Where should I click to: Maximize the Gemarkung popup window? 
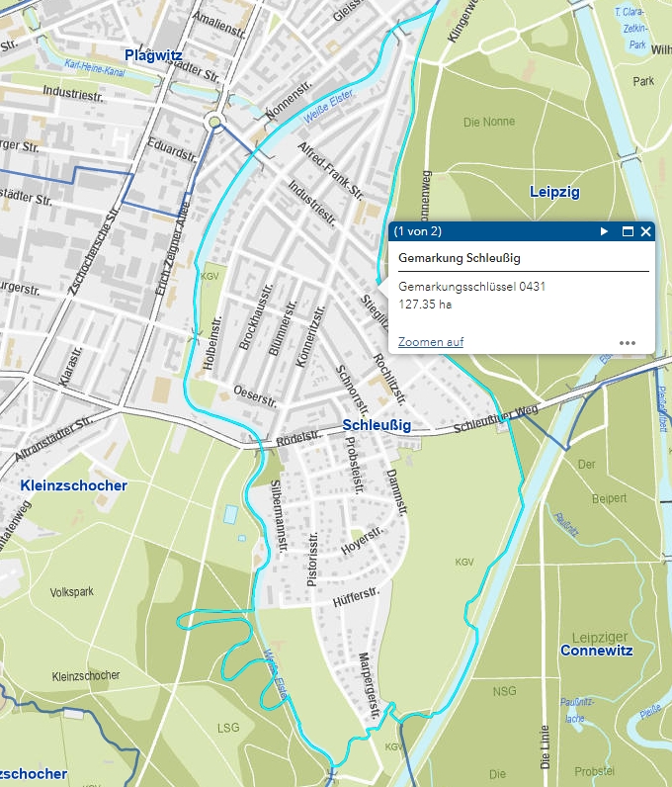click(627, 231)
